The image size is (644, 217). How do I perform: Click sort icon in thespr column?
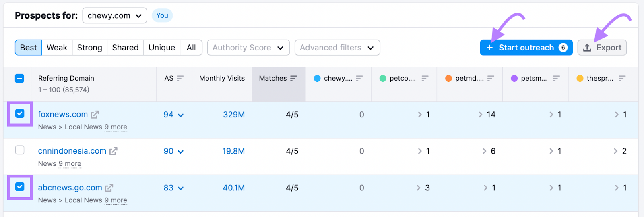coord(622,78)
